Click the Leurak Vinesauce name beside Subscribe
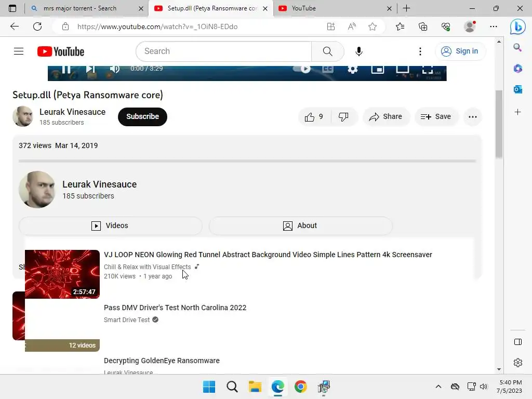The height and width of the screenshot is (399, 532). pyautogui.click(x=72, y=112)
